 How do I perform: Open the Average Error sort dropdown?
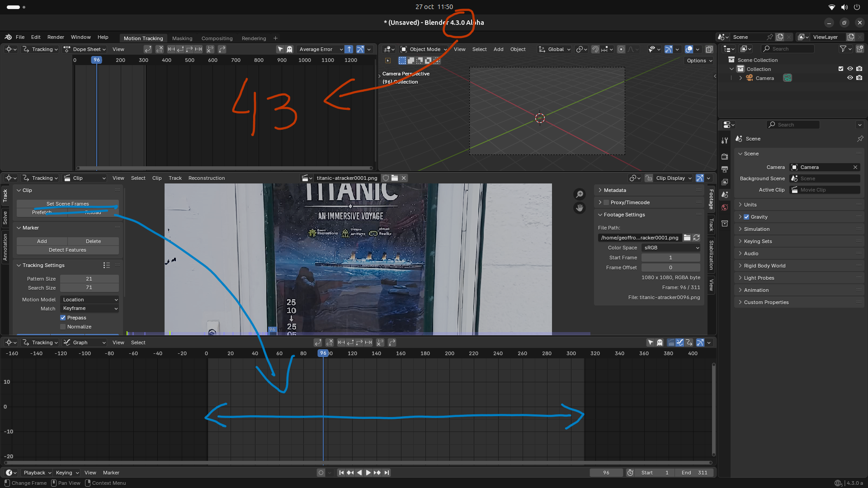coord(320,49)
